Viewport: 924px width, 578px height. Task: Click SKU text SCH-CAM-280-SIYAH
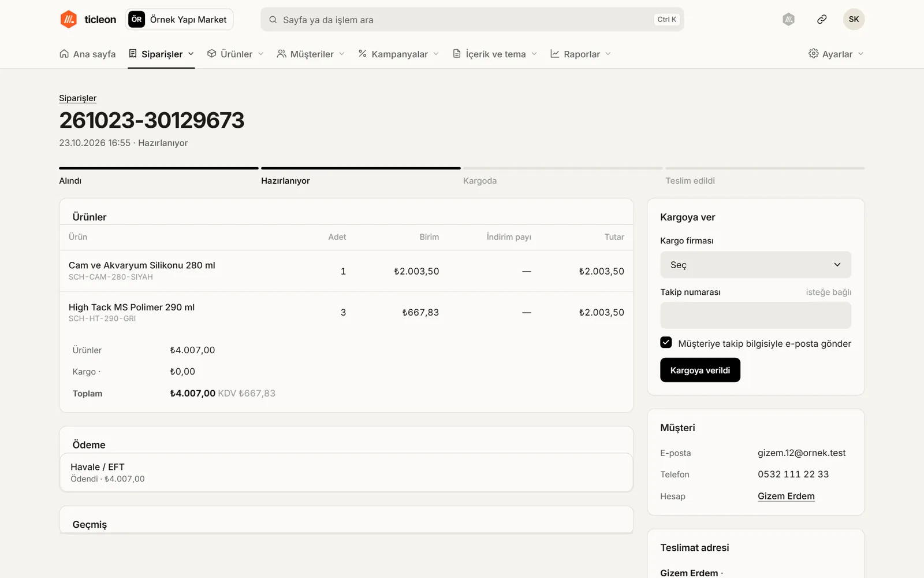(111, 277)
